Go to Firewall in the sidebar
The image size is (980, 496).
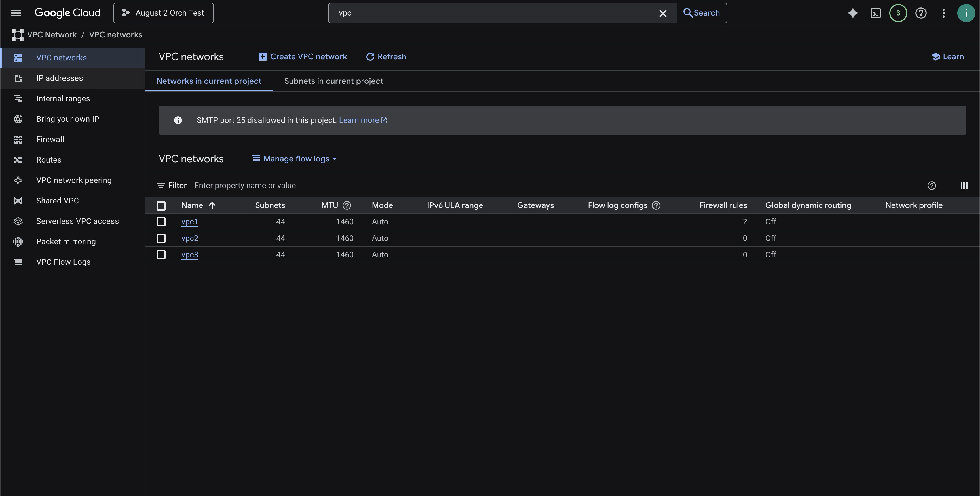pos(50,139)
